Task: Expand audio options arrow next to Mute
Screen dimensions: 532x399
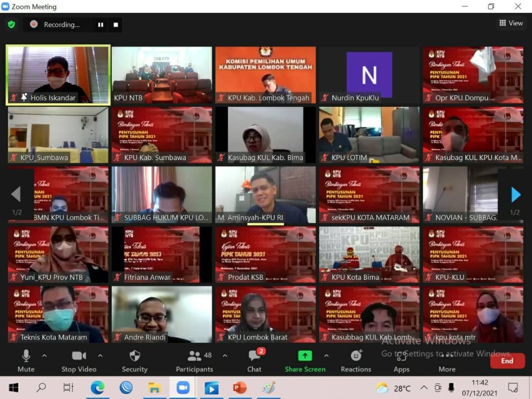Action: (x=44, y=355)
